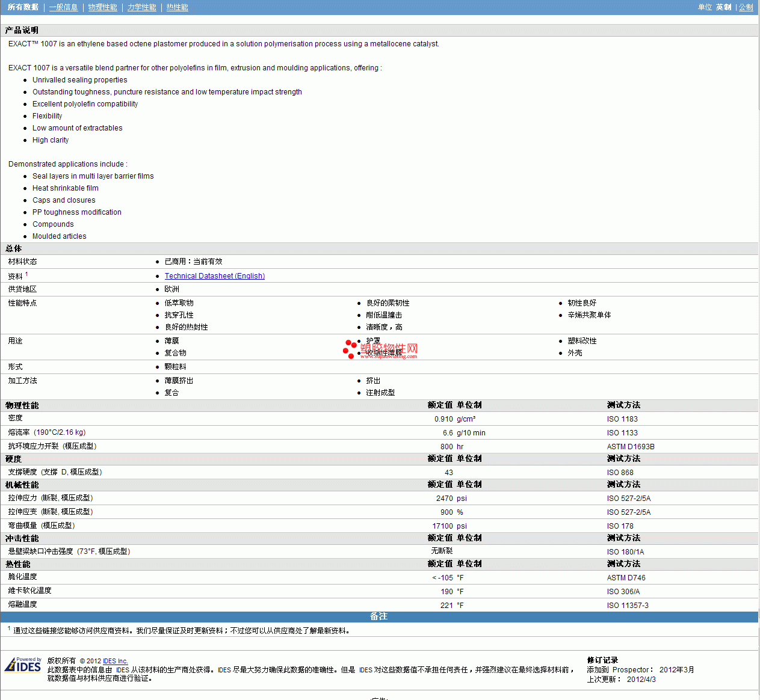The image size is (760, 700).
Task: Select the 力学性能 tab
Action: [141, 7]
